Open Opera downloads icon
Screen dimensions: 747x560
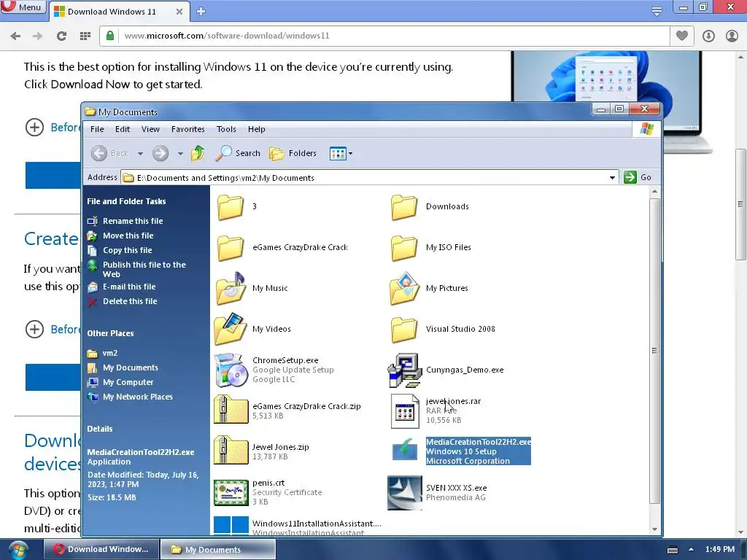[x=708, y=36]
